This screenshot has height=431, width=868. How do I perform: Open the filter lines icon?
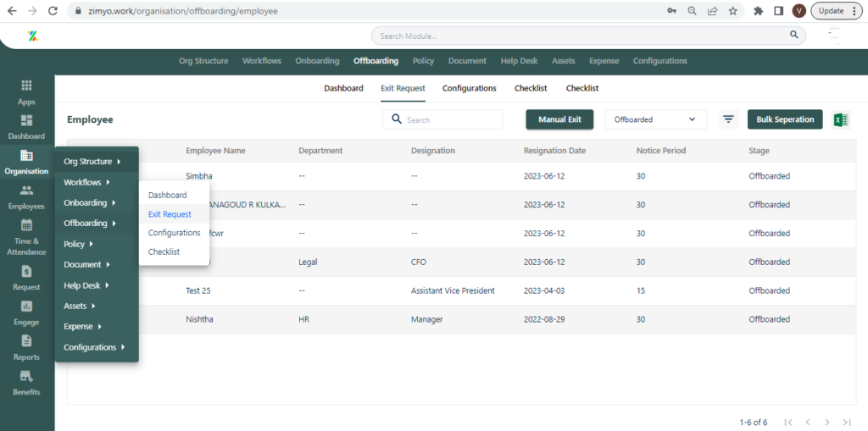(x=728, y=119)
